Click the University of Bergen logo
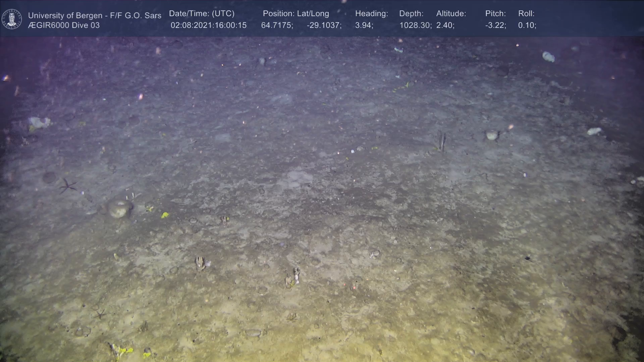The width and height of the screenshot is (644, 362). click(12, 19)
